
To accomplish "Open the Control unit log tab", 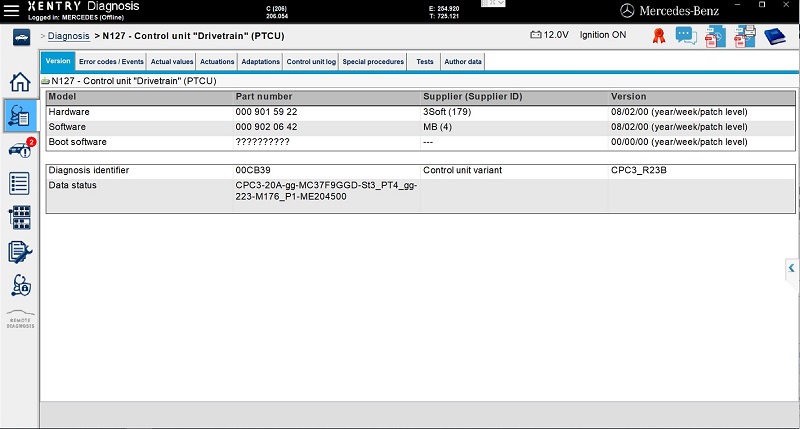I will [x=311, y=62].
